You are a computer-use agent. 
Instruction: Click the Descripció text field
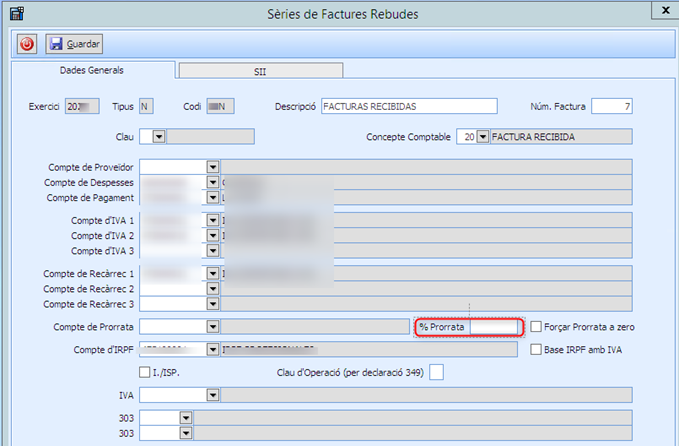click(408, 106)
